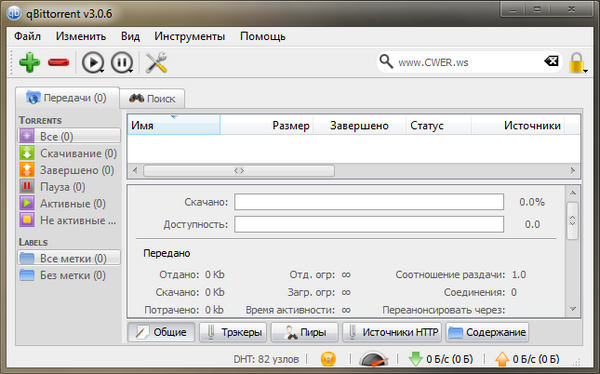Image resolution: width=600 pixels, height=374 pixels.
Task: Click the yellow lock icon in the toolbar
Action: point(577,63)
